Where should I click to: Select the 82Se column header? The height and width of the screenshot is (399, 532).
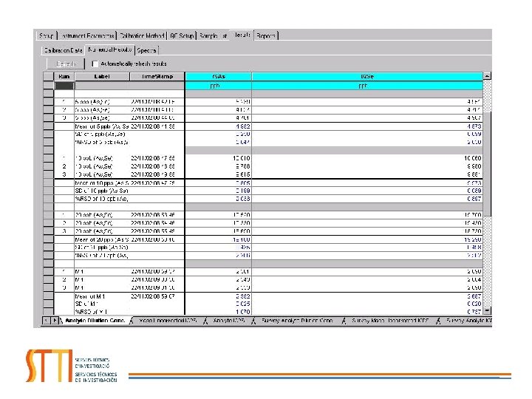coord(367,77)
